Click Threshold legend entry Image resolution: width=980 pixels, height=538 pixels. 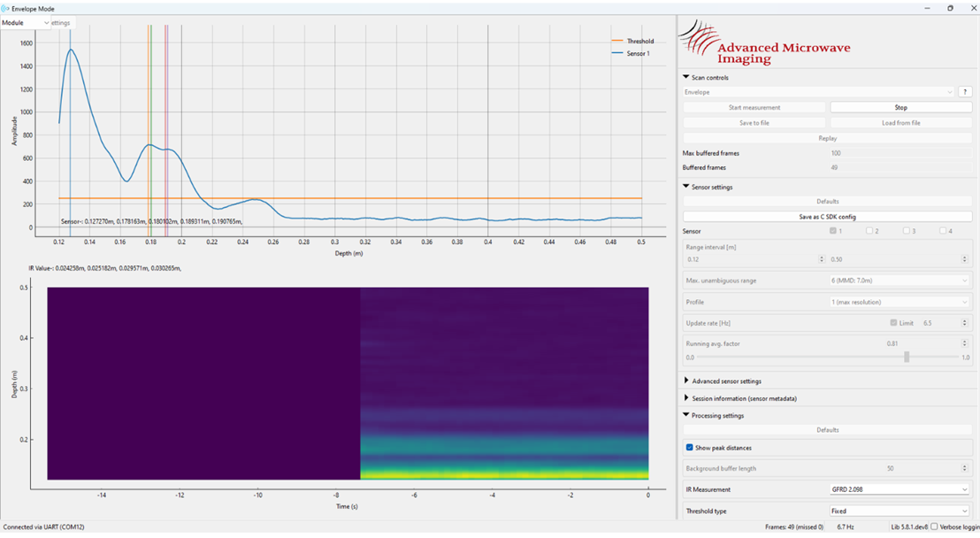[632, 42]
